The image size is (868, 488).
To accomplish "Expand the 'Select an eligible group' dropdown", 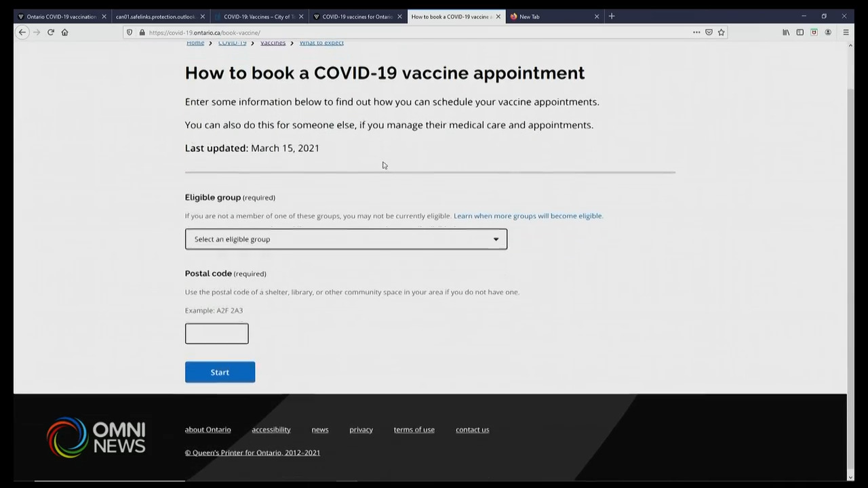I will [346, 239].
